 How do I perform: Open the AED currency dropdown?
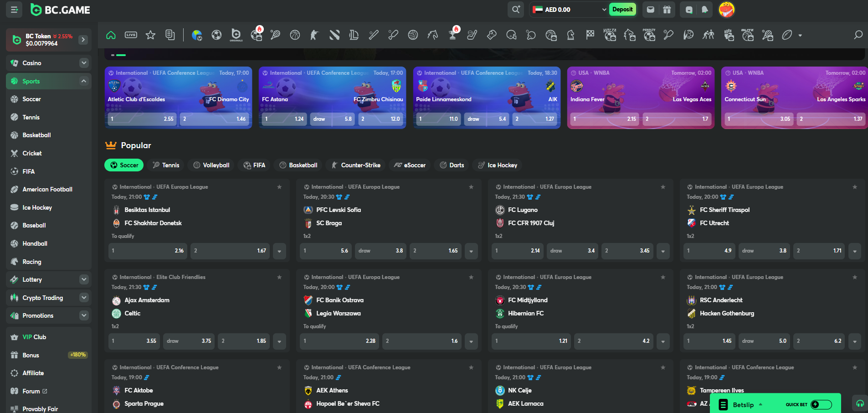click(570, 10)
